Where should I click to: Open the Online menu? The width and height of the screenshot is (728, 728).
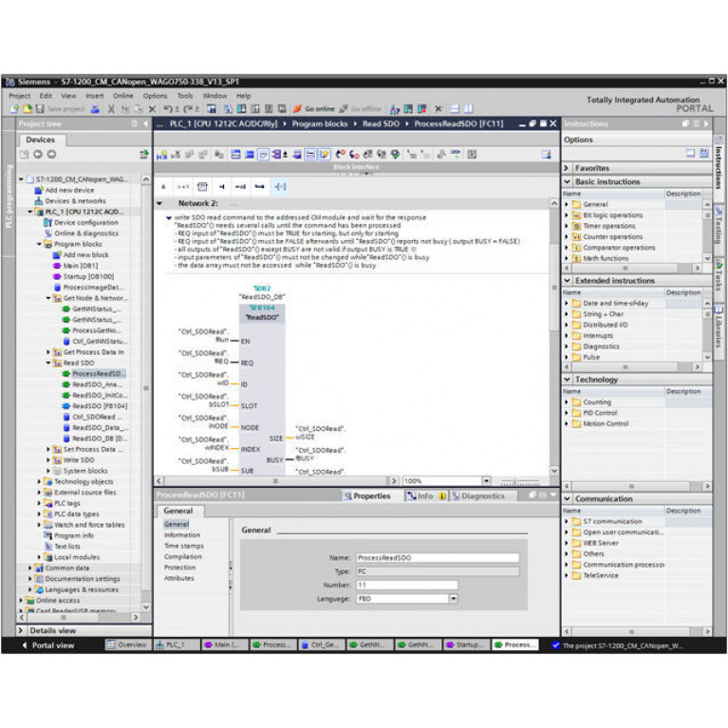pyautogui.click(x=123, y=96)
